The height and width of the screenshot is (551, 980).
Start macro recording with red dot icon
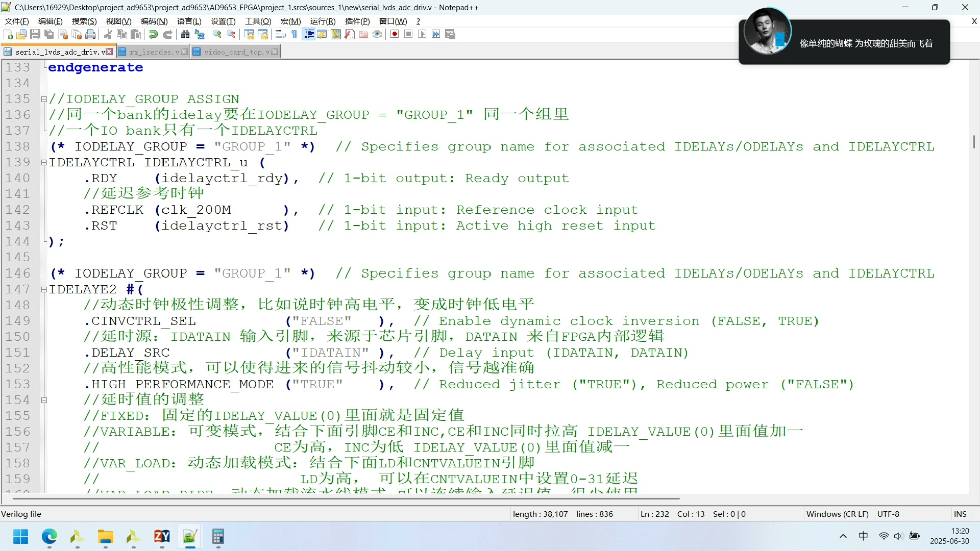395,34
